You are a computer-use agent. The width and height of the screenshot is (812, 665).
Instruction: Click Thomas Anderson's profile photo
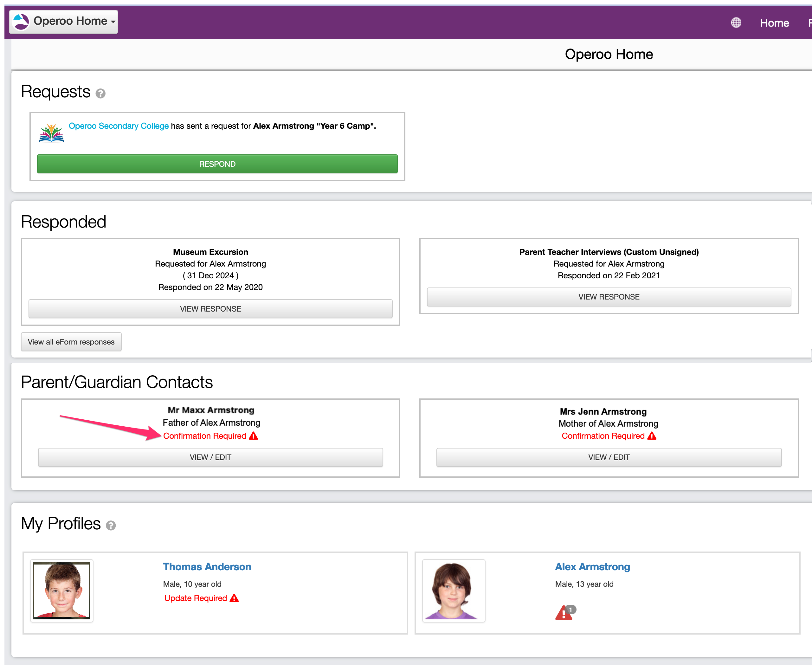pos(62,590)
